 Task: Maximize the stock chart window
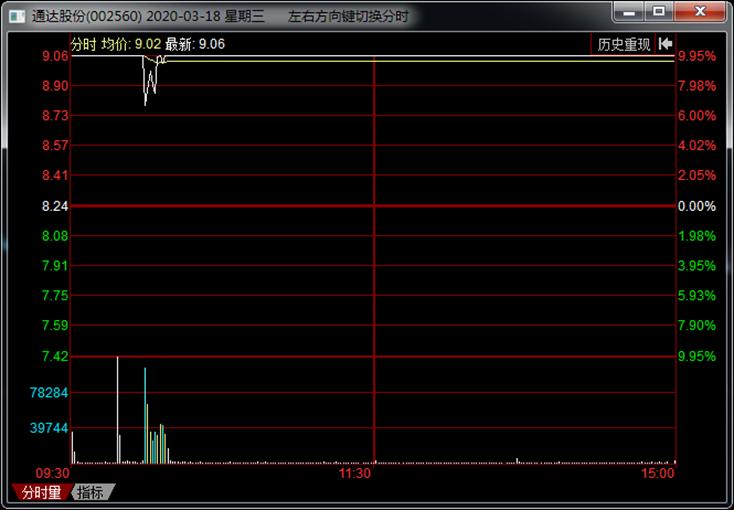click(x=658, y=12)
